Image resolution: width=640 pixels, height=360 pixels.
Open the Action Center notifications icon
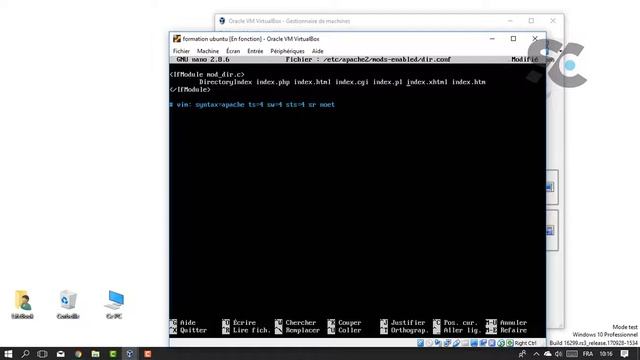click(x=624, y=354)
